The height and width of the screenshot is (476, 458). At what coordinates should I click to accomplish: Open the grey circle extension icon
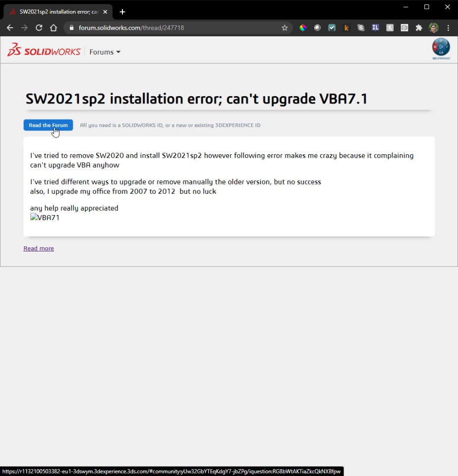317,28
